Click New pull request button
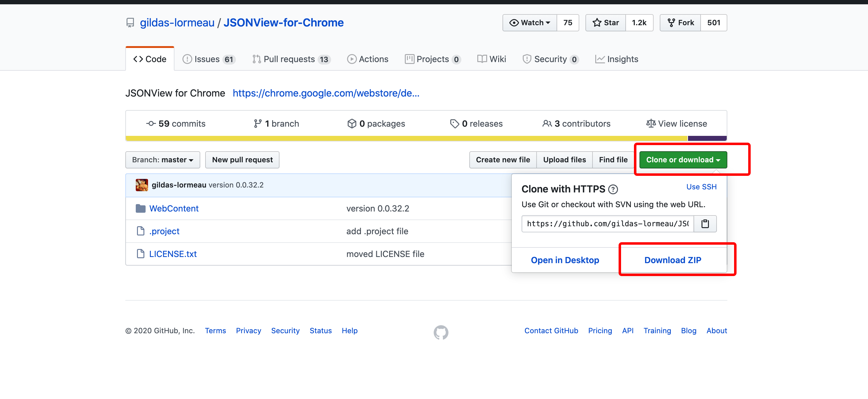This screenshot has width=868, height=399. (242, 160)
